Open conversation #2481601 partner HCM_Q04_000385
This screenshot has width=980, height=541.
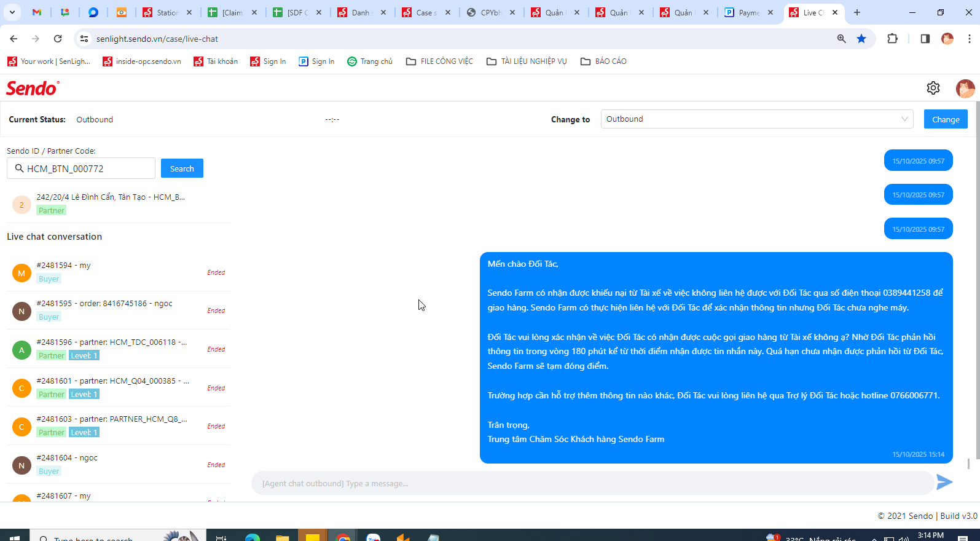pos(119,388)
